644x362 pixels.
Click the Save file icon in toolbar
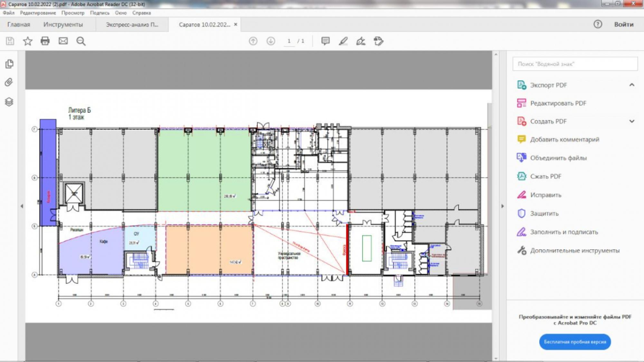(10, 41)
